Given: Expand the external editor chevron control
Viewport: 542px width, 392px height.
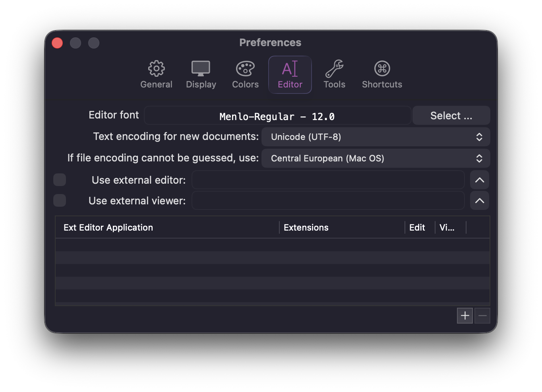Looking at the screenshot, I should [x=479, y=180].
